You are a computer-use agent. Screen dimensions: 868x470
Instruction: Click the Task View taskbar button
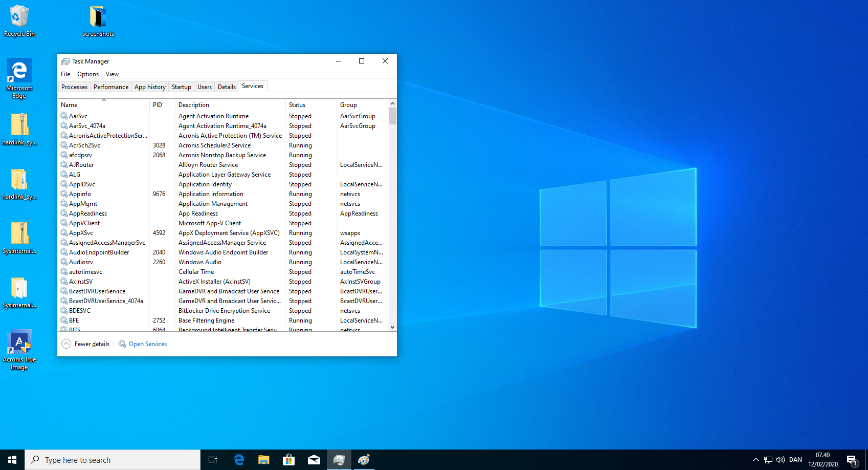213,460
